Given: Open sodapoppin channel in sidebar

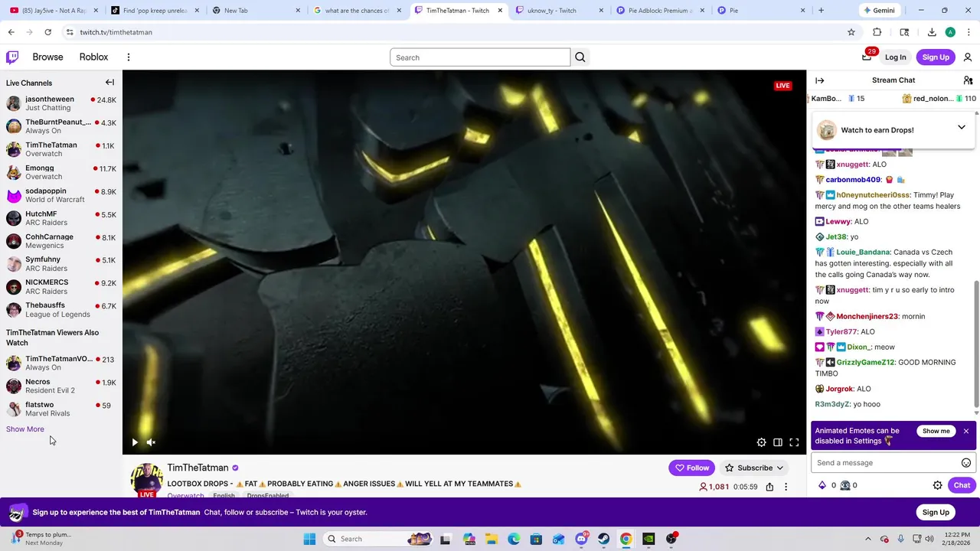Looking at the screenshot, I should point(61,195).
